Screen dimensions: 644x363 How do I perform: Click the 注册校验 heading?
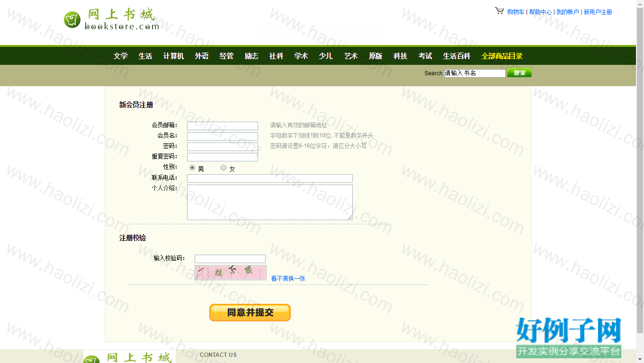pos(133,238)
